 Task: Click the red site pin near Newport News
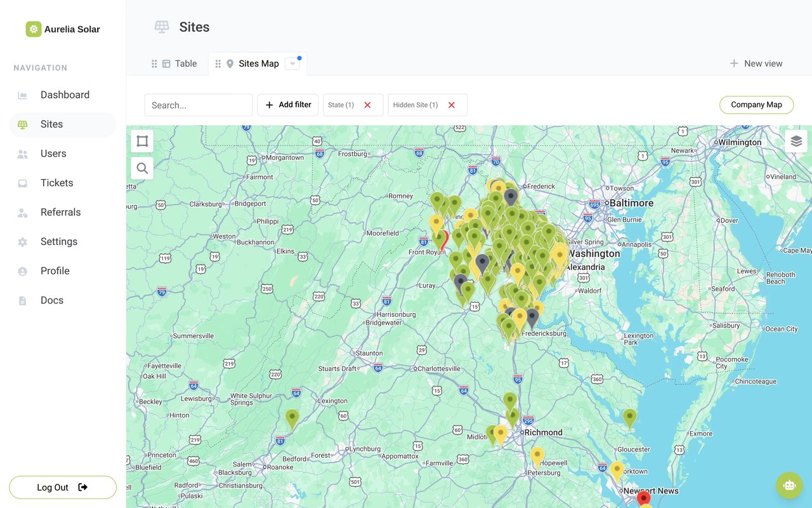point(643,498)
